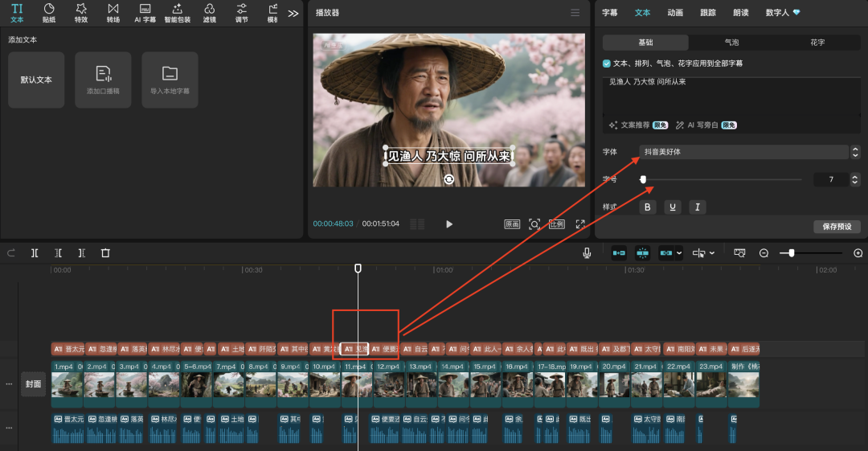868x451 pixels.
Task: Adjust the 字号 font size slider
Action: [643, 179]
